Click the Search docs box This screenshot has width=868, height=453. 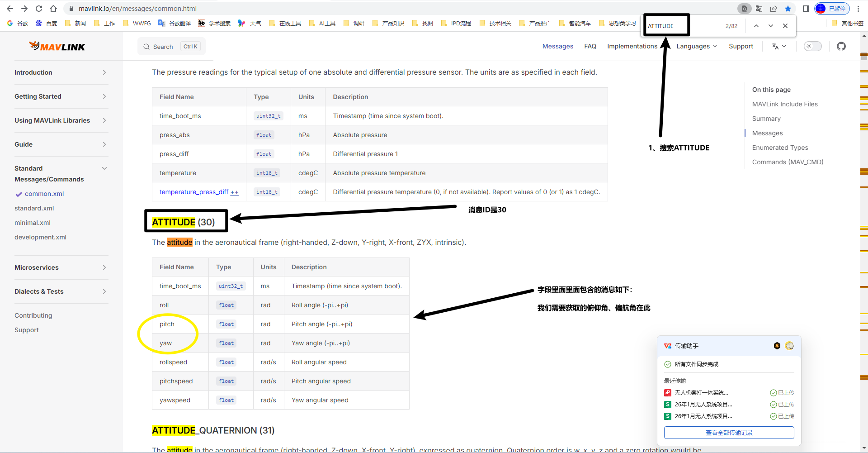[x=171, y=47]
